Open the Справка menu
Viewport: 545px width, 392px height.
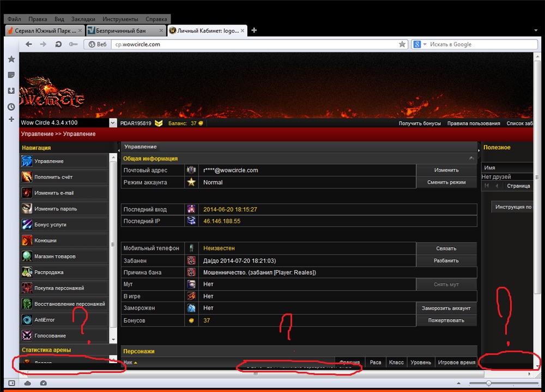coord(156,19)
